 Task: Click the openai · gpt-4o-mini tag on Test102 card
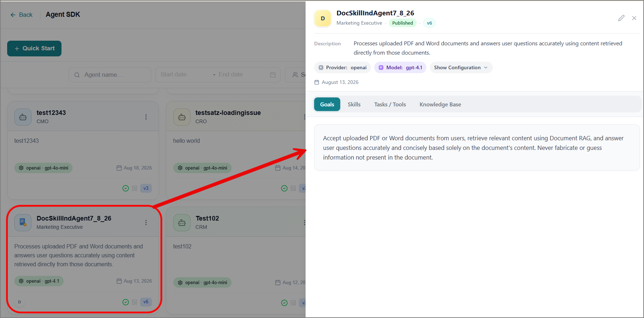point(202,282)
